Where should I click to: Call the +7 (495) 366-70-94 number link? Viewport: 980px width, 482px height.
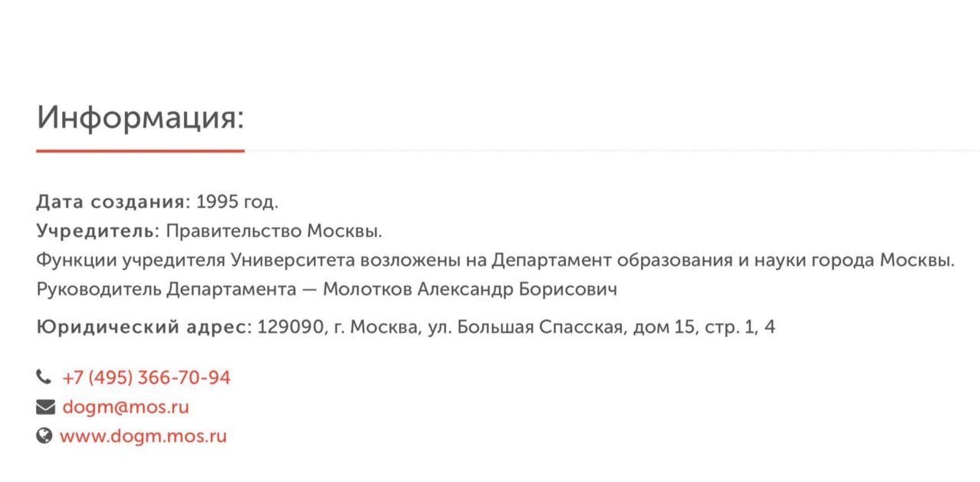(146, 378)
